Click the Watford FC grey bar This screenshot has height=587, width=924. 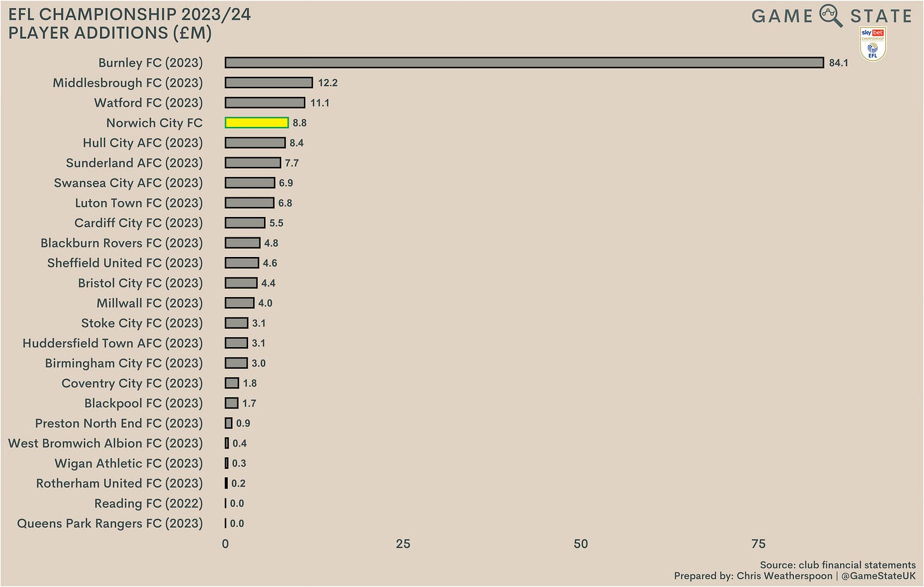coord(265,103)
